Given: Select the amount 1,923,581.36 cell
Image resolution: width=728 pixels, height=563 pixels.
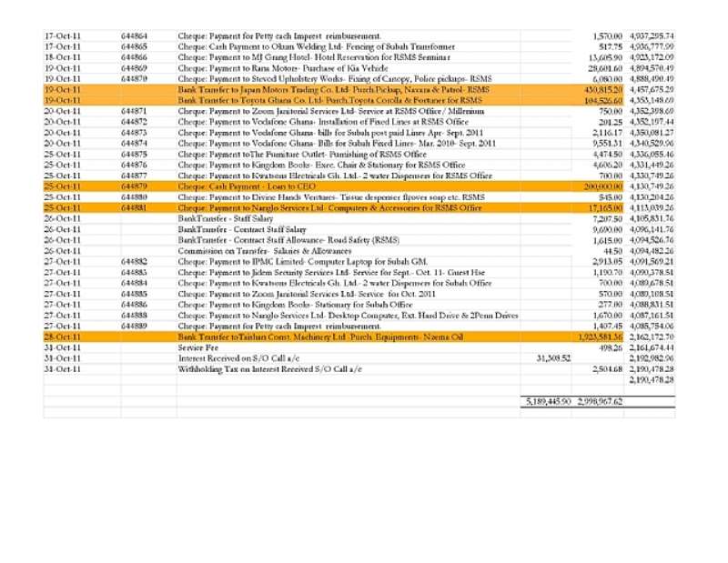Looking at the screenshot, I should (601, 337).
